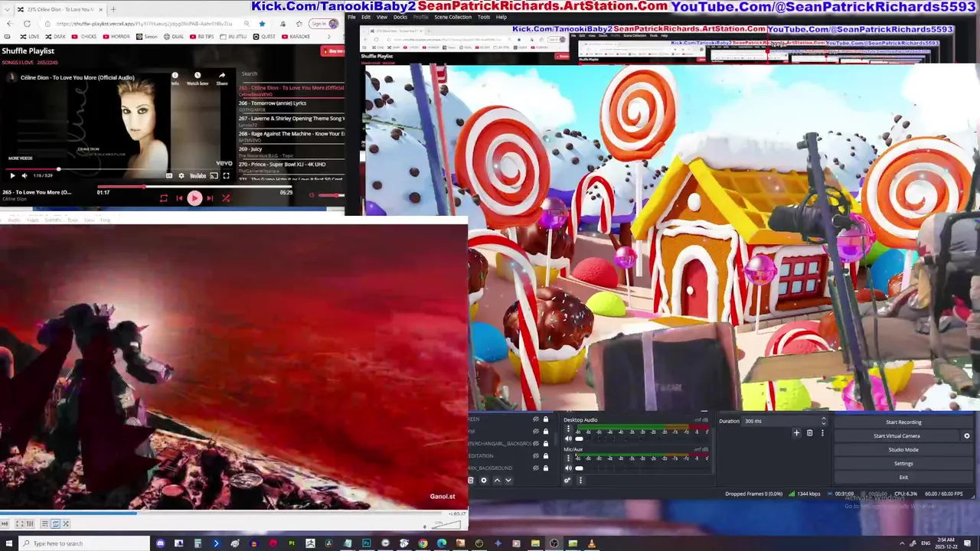Open the KARAOKE bookmark
Viewport: 980px width, 551px height.
tap(295, 37)
